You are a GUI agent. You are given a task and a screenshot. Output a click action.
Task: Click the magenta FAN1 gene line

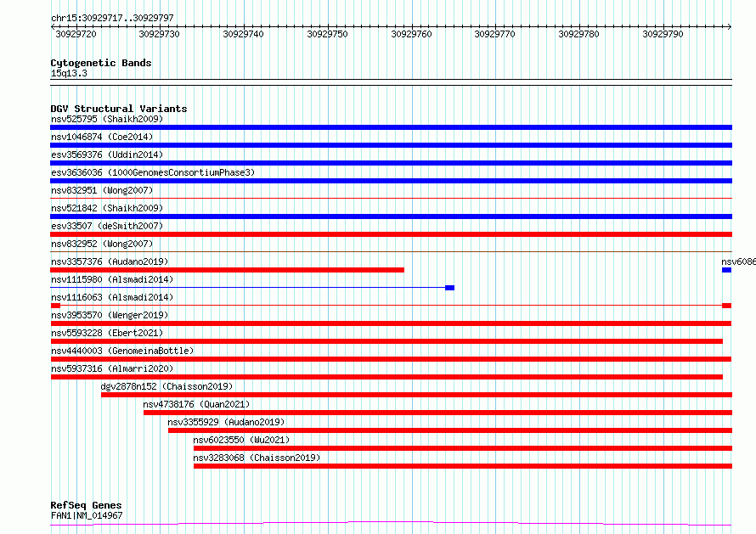click(x=391, y=524)
